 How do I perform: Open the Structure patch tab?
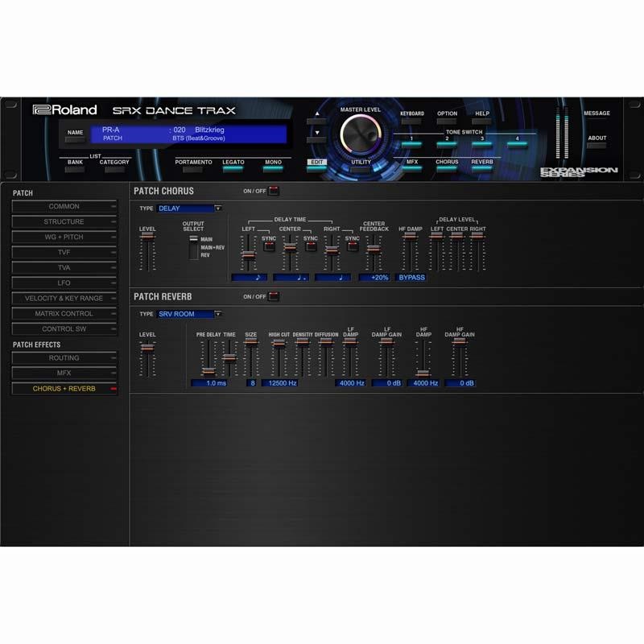pyautogui.click(x=64, y=222)
